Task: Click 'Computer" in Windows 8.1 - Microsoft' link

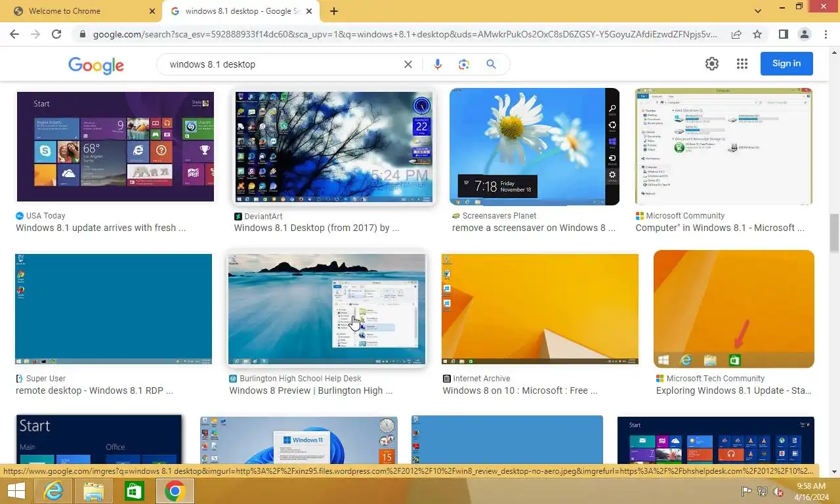Action: tap(720, 228)
